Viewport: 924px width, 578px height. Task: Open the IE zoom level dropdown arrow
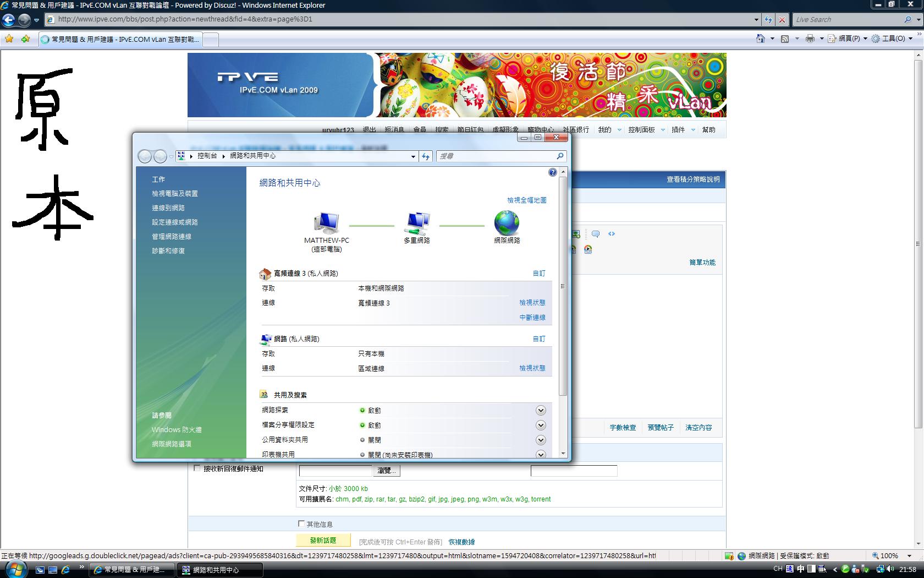[x=909, y=556]
